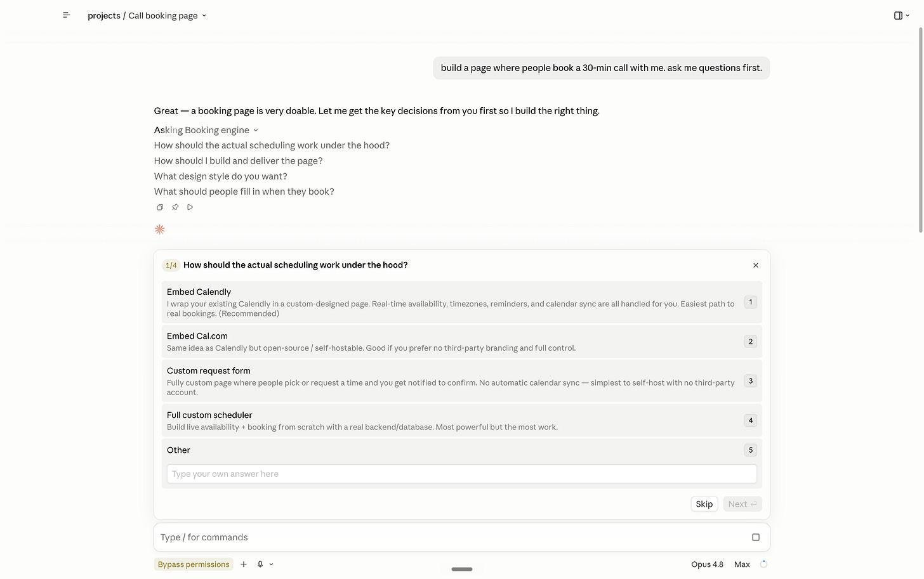This screenshot has height=579, width=924.
Task: Collapse the Asking Booking engine expander
Action: (x=206, y=130)
